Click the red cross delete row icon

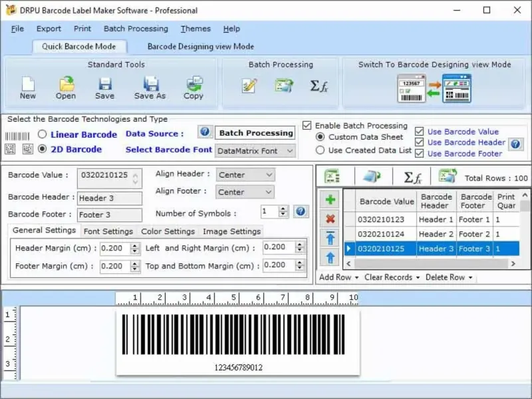click(330, 219)
